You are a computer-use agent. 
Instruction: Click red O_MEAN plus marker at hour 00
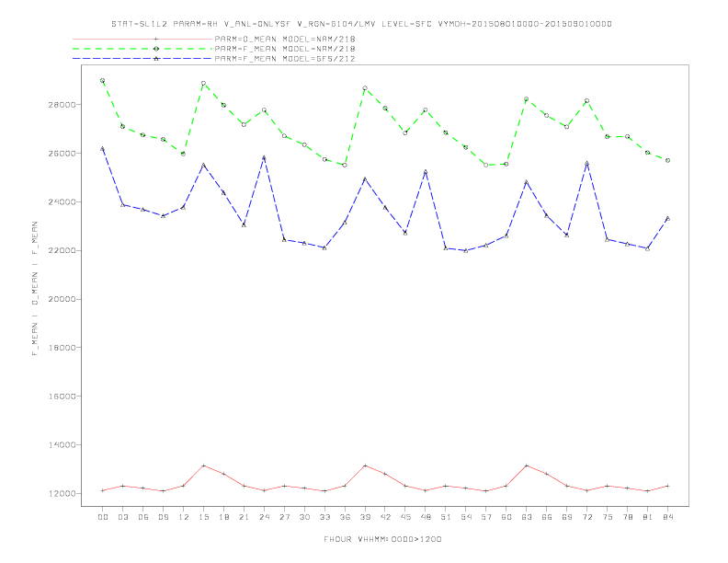click(103, 490)
